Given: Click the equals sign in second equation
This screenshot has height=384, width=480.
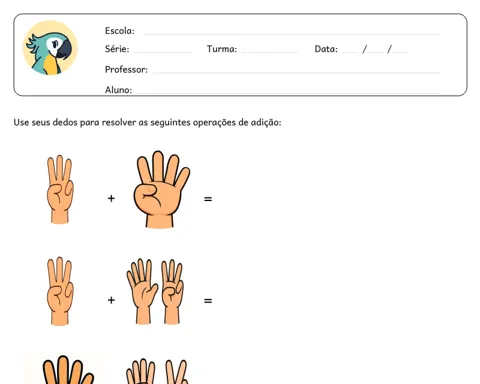Looking at the screenshot, I should [208, 301].
